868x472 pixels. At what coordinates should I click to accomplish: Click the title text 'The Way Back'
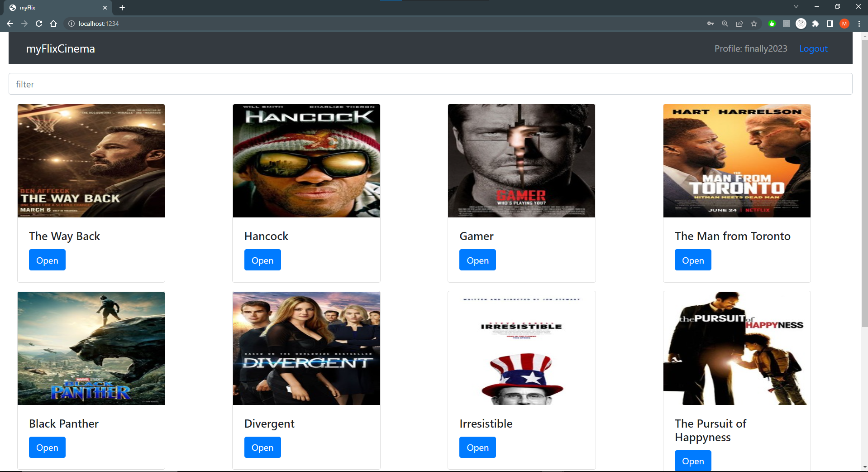(64, 236)
